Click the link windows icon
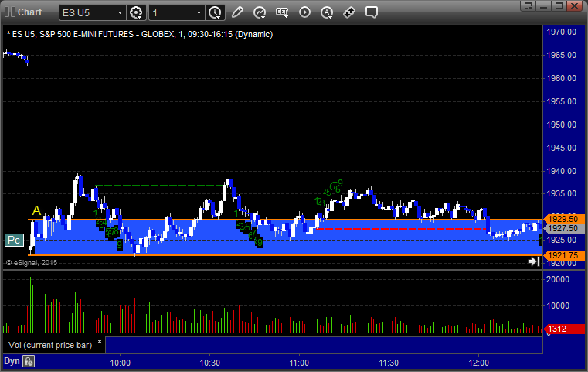This screenshot has height=372, width=588. tap(349, 12)
